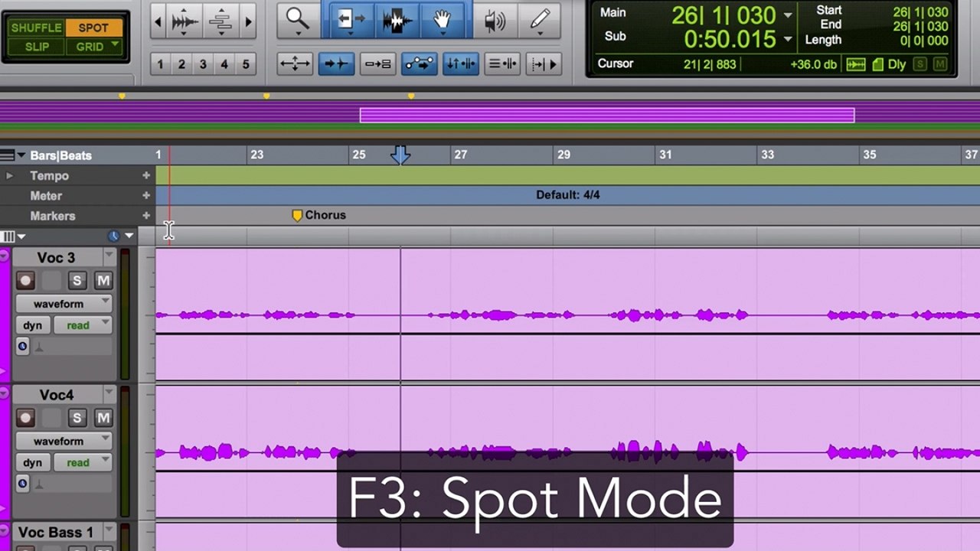Open Voc 3 track name options arrow
This screenshot has height=551, width=980.
pos(109,255)
